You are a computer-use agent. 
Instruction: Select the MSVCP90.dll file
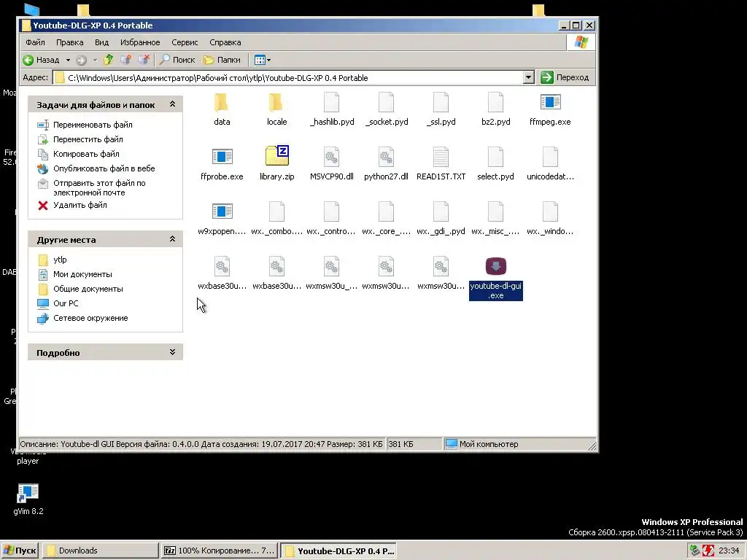(x=332, y=163)
